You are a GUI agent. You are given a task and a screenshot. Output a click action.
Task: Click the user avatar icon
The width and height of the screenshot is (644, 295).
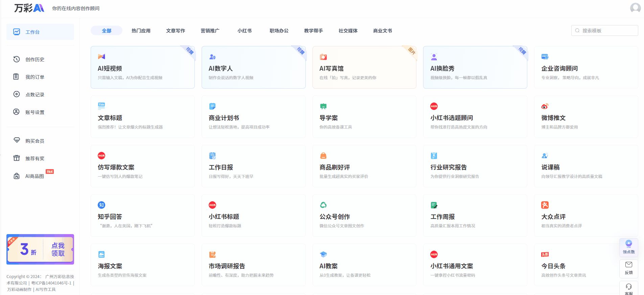click(635, 8)
